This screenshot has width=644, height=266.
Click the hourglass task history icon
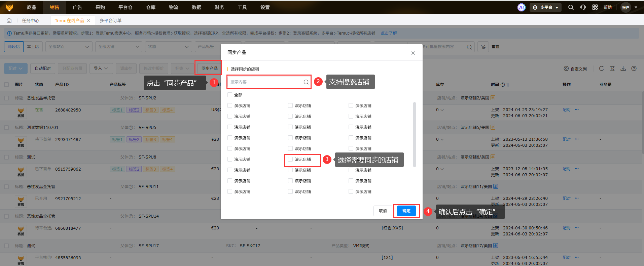click(x=612, y=69)
